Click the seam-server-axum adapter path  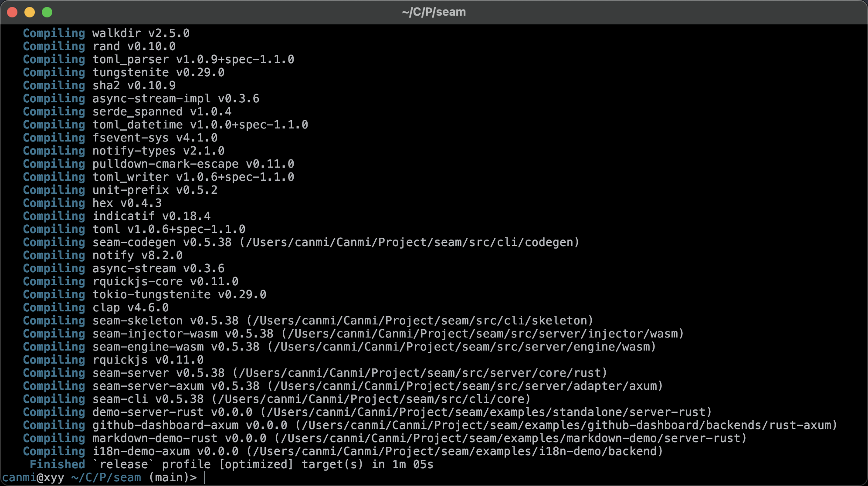click(465, 386)
